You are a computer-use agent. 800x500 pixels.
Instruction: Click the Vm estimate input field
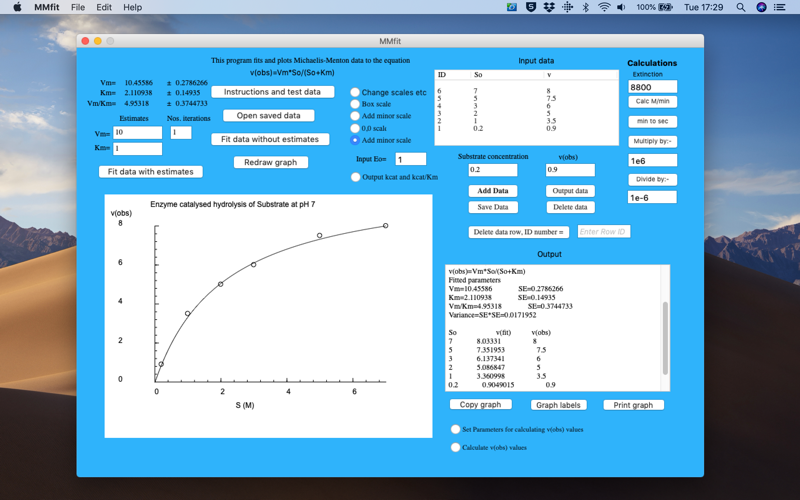[x=137, y=133]
